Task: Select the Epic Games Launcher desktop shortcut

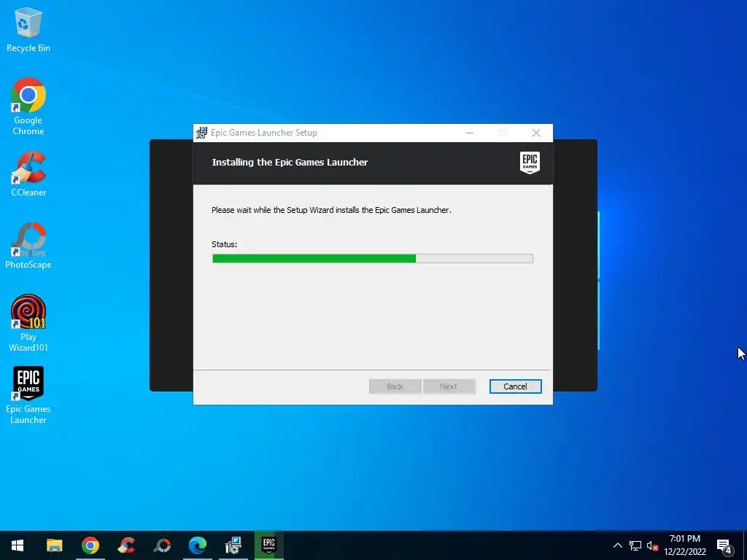Action: 28,395
